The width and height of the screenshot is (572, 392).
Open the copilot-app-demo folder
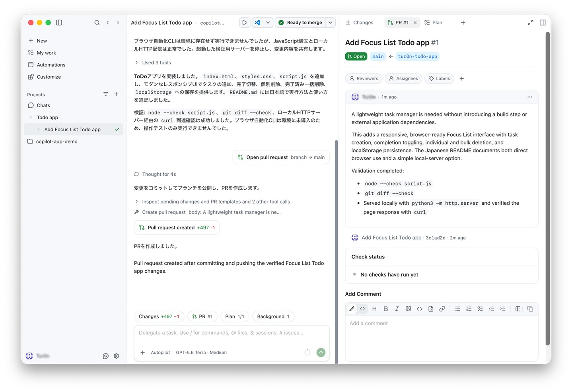(x=73, y=142)
